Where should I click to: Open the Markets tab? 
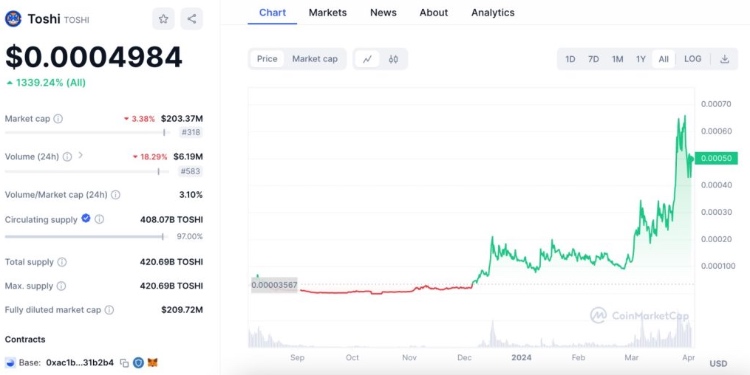coord(328,12)
